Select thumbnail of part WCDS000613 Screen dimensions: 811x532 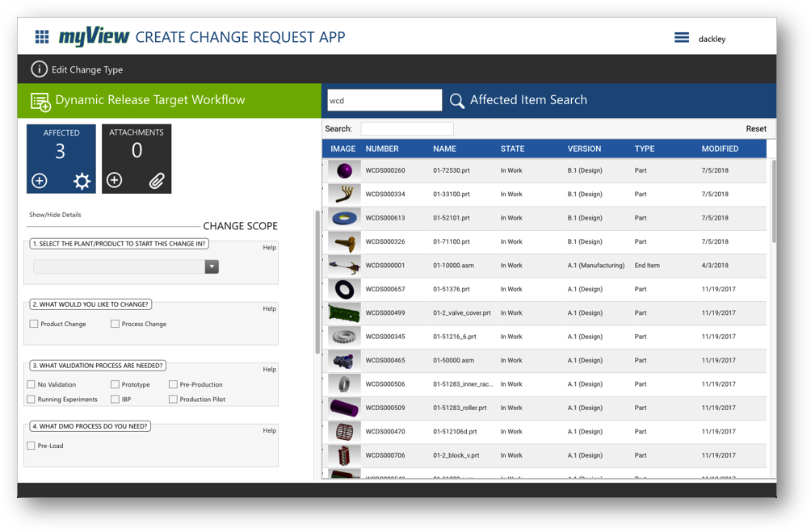(x=344, y=218)
